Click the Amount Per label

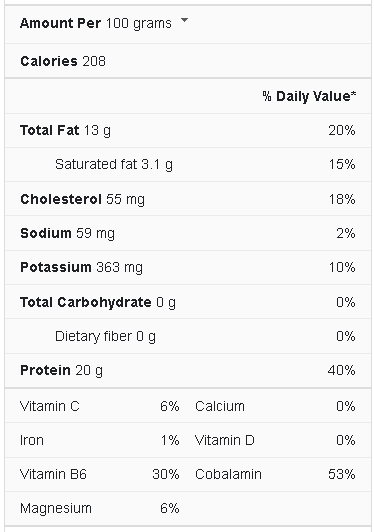[x=60, y=23]
